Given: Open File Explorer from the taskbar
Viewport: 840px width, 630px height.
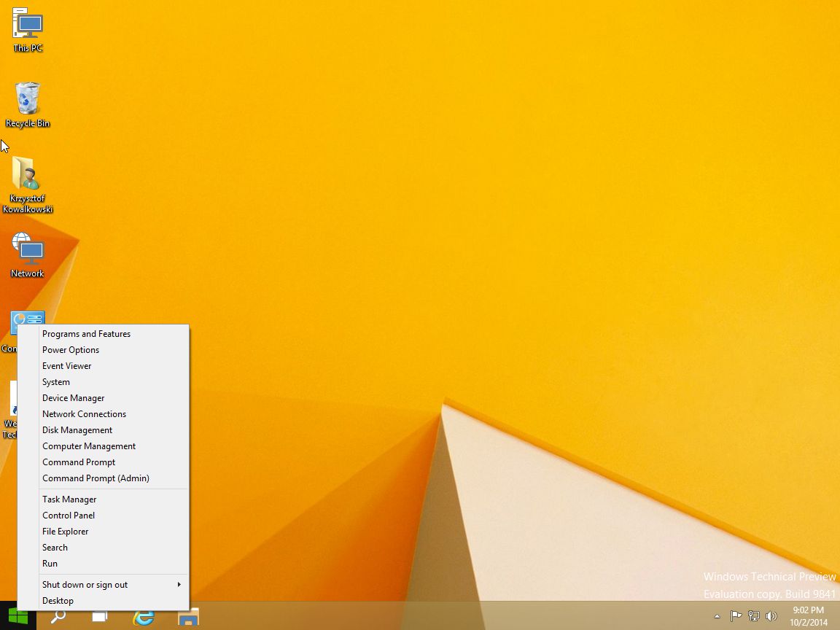Looking at the screenshot, I should pos(188,616).
